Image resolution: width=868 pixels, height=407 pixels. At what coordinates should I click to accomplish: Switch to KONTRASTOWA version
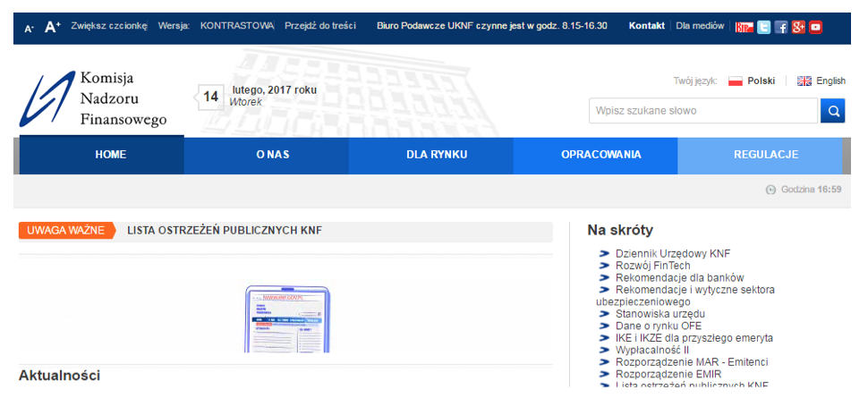click(237, 25)
